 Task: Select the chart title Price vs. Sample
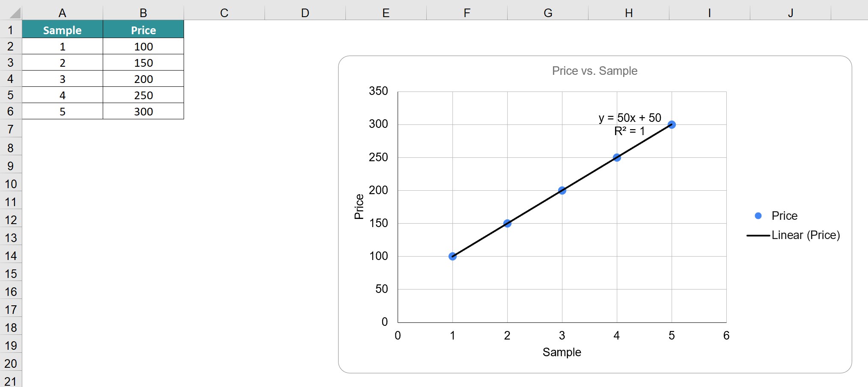(595, 71)
